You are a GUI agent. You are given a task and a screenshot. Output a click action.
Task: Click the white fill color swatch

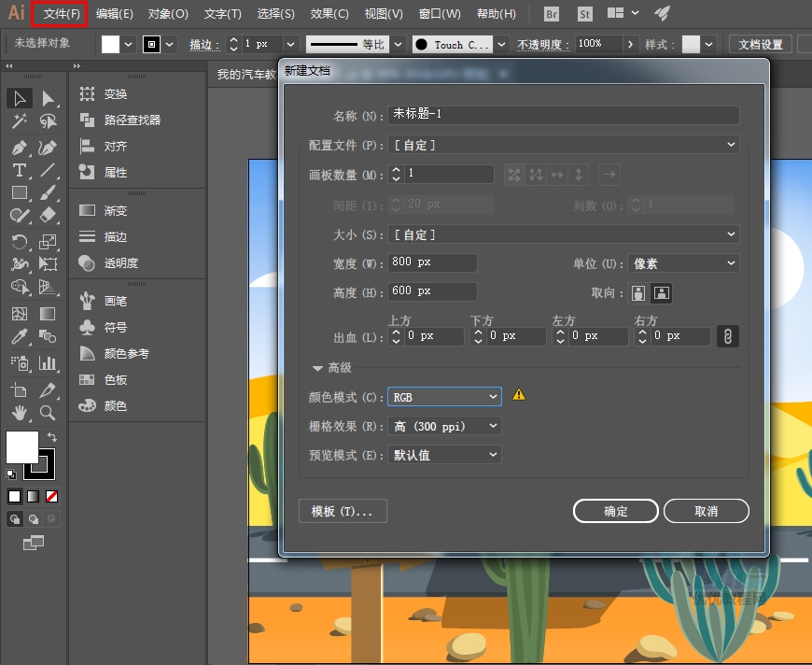(x=22, y=446)
